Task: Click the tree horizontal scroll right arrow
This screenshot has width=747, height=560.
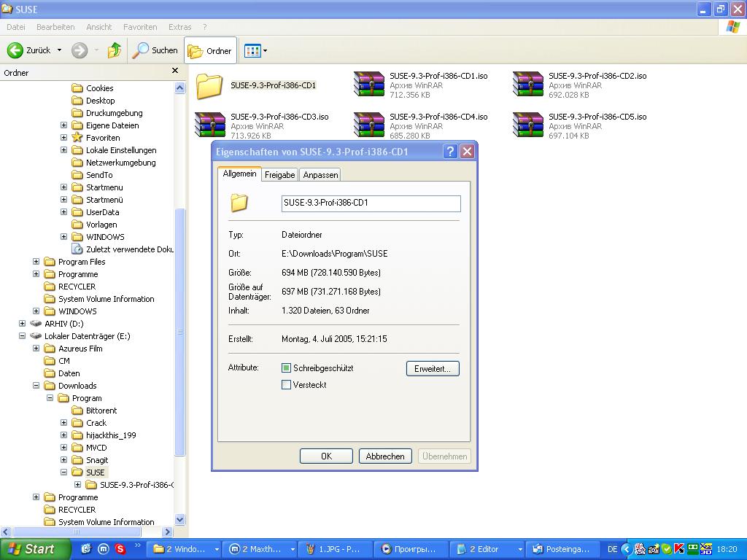Action: point(167,532)
